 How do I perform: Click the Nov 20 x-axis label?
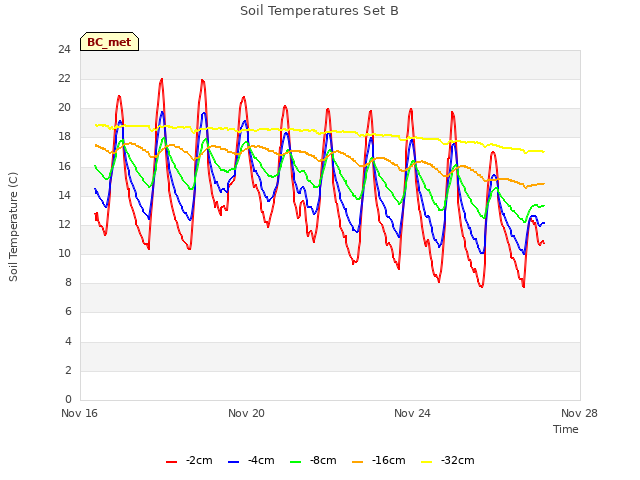pyautogui.click(x=246, y=413)
